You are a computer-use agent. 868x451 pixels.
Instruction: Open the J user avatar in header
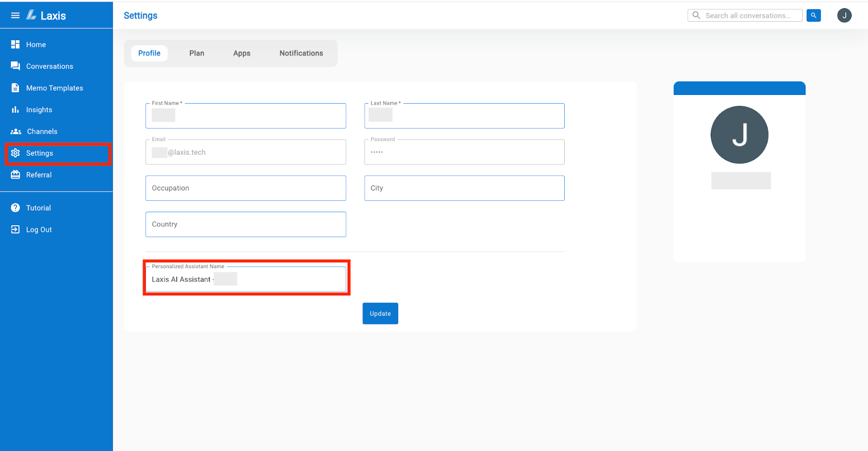tap(844, 15)
